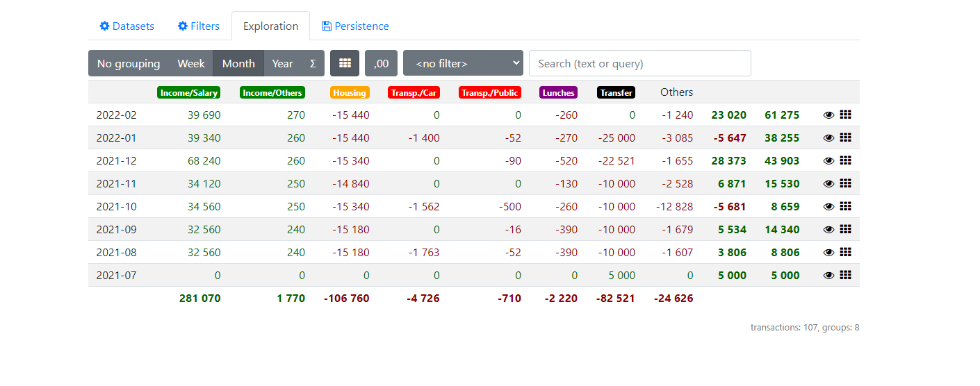The image size is (980, 386).
Task: Expand the <no filter> dropdown
Action: point(463,63)
